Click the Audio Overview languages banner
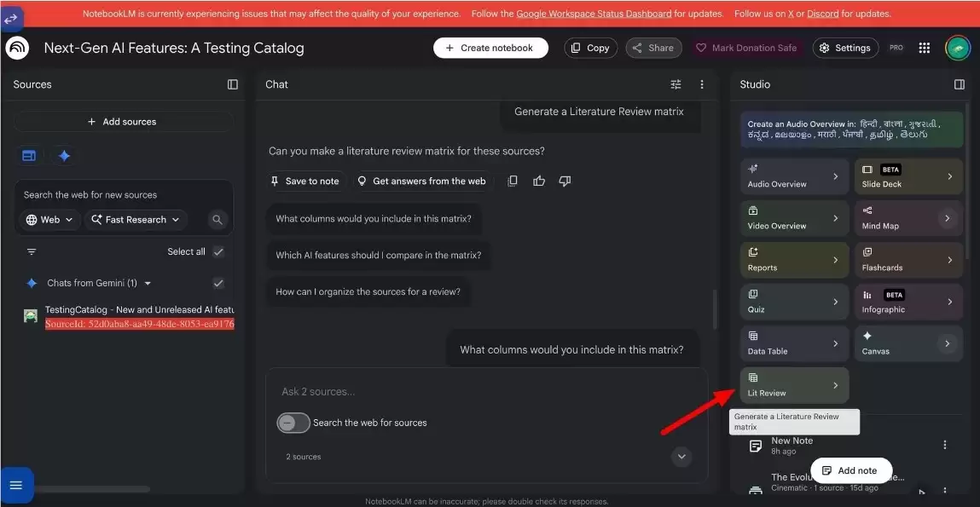Screen dimensions: 980x507 (x=852, y=130)
